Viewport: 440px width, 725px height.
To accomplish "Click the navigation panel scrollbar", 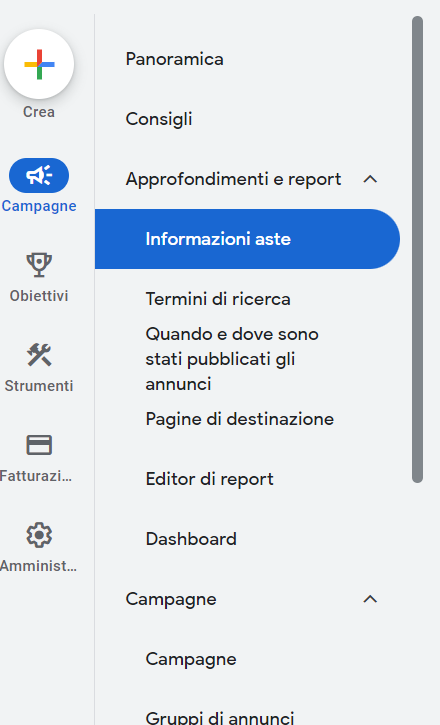I will click(417, 250).
